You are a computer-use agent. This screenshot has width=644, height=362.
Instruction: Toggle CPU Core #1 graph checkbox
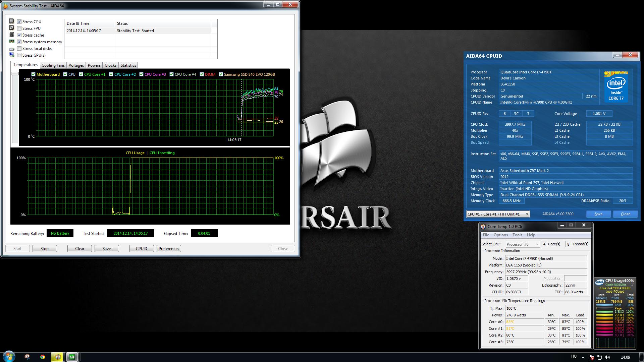click(x=81, y=74)
